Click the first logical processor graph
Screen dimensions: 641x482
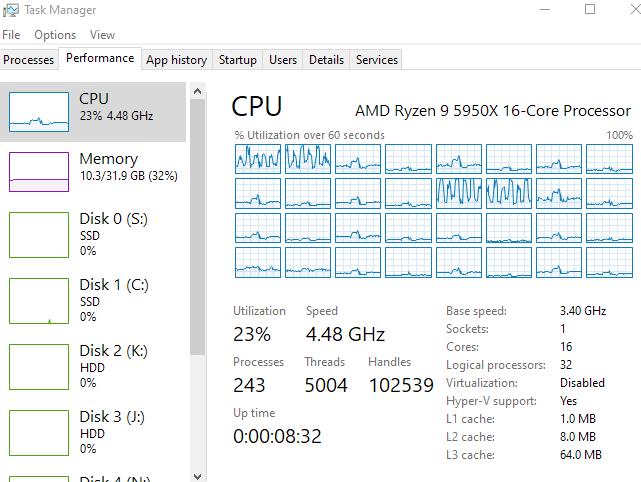click(x=257, y=158)
